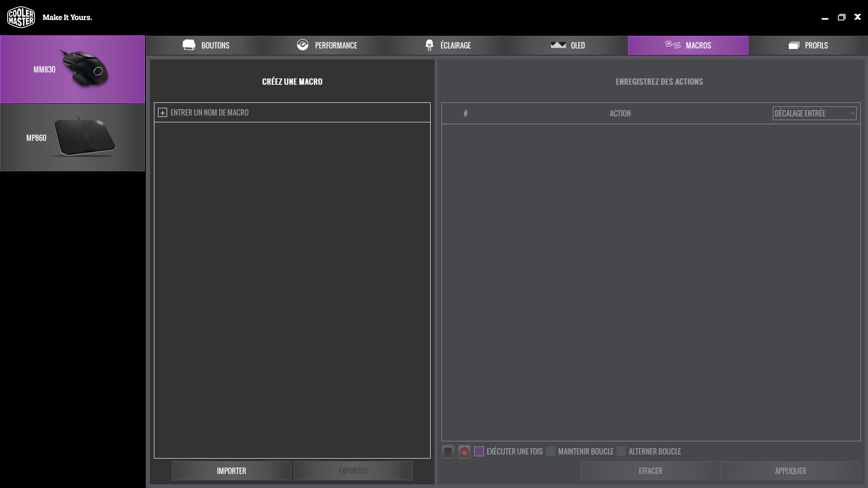Click the Effacer button
Viewport: 868px width, 488px height.
point(650,471)
